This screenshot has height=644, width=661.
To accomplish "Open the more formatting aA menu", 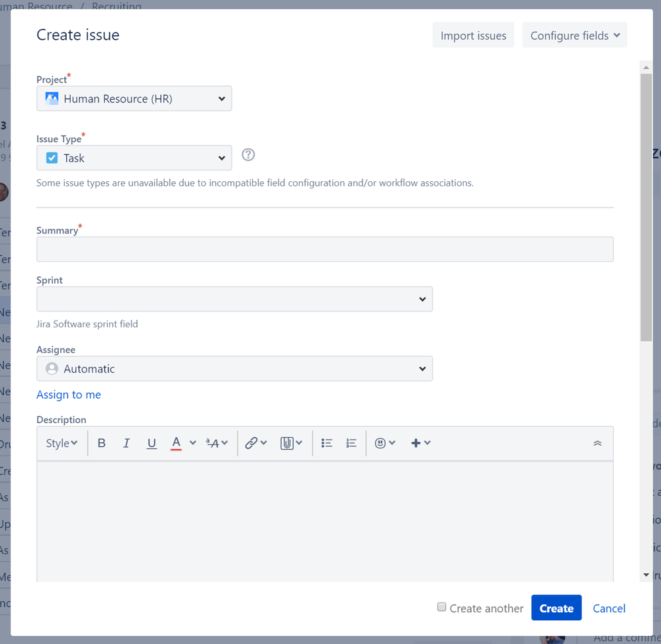I will coord(216,443).
